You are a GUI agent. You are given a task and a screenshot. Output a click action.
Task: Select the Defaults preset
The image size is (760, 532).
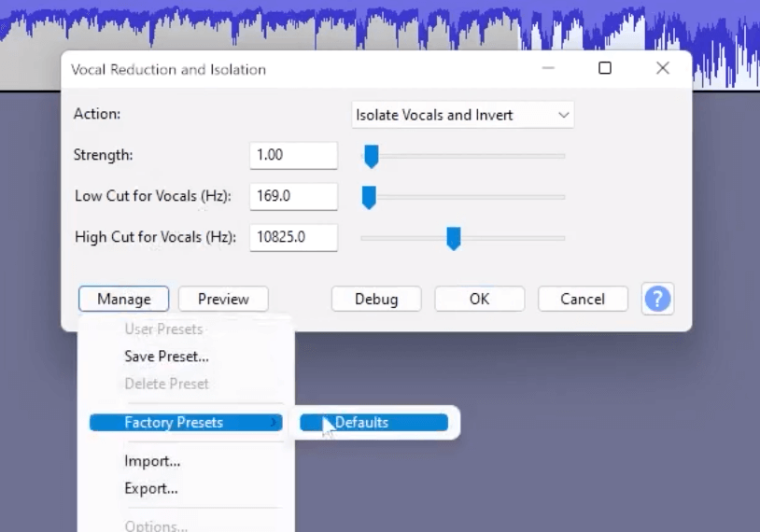click(373, 423)
